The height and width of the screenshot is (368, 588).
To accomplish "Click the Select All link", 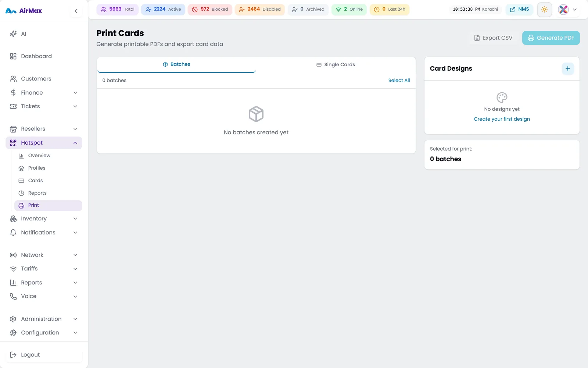I will pos(399,81).
